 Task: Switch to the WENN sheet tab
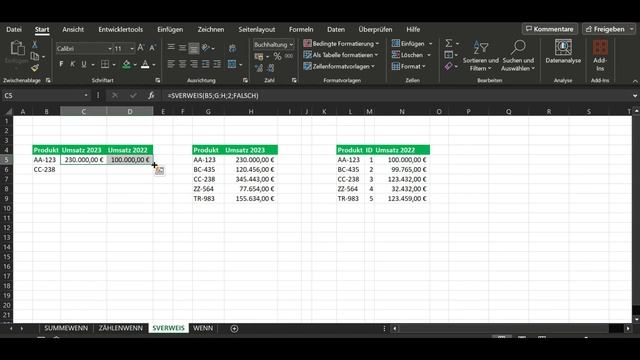[203, 328]
